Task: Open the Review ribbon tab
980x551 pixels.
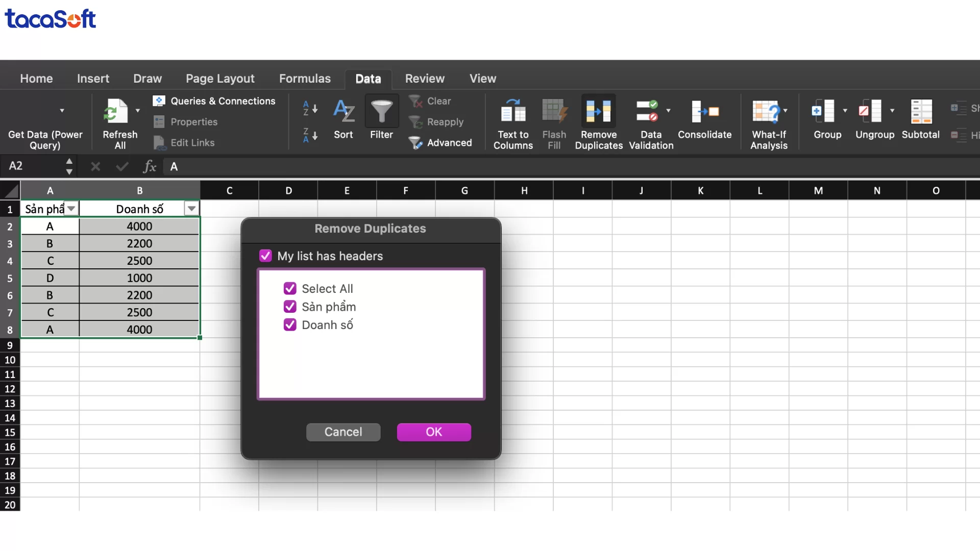Action: (x=425, y=79)
